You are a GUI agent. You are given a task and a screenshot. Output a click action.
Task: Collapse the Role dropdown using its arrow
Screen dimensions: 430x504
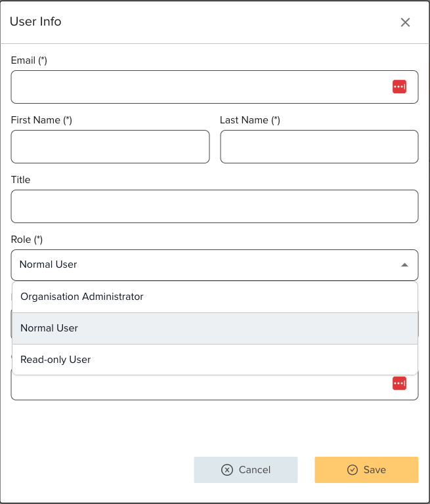click(404, 265)
